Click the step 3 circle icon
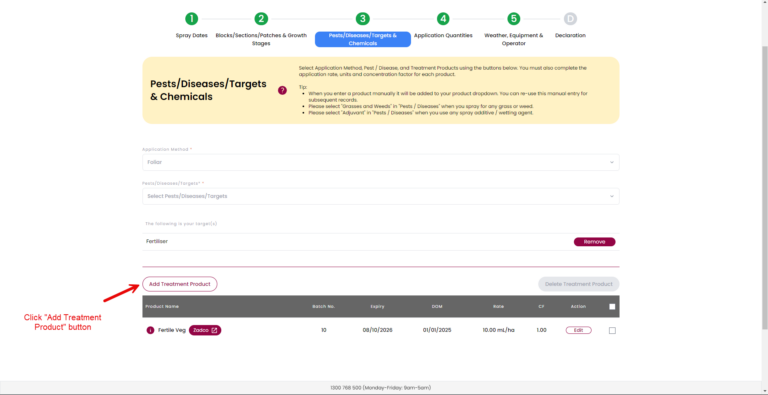This screenshot has width=768, height=395. pos(362,19)
